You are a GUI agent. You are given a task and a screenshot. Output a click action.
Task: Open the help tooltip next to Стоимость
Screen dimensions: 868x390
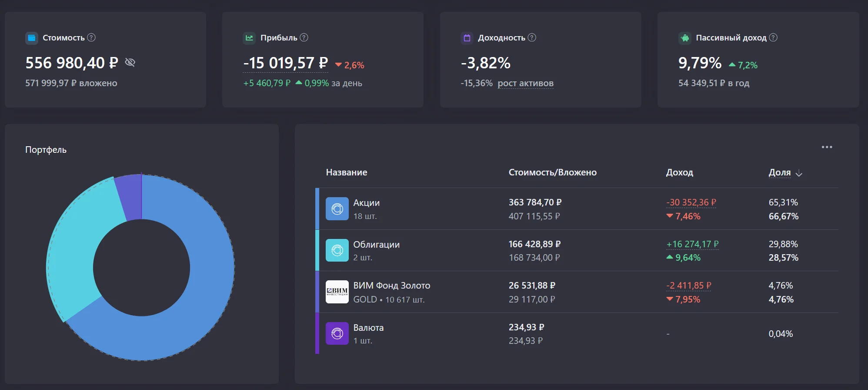[x=91, y=37]
